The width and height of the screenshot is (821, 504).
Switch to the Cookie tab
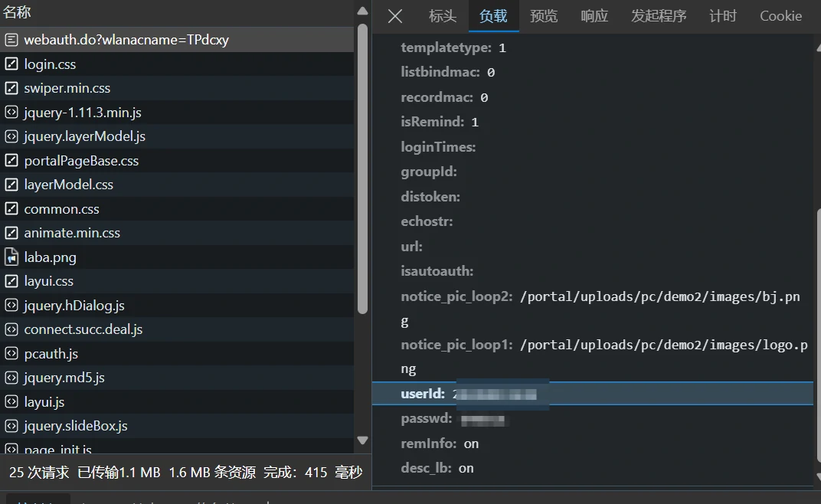780,16
